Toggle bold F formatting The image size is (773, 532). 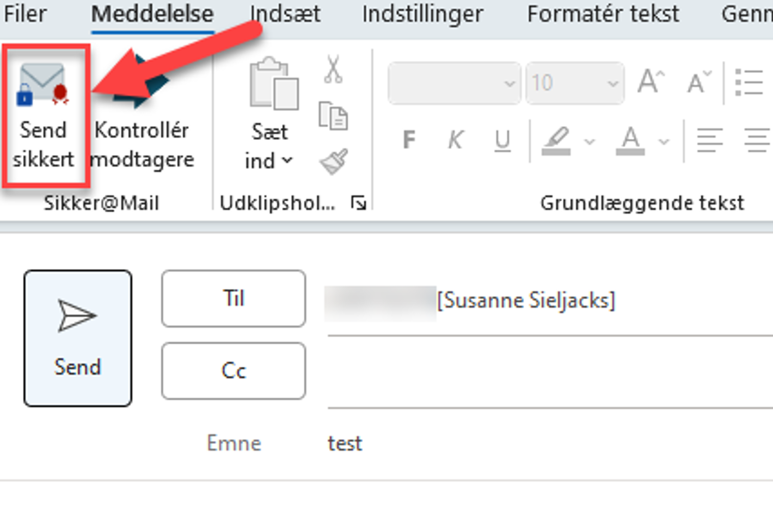coord(409,140)
